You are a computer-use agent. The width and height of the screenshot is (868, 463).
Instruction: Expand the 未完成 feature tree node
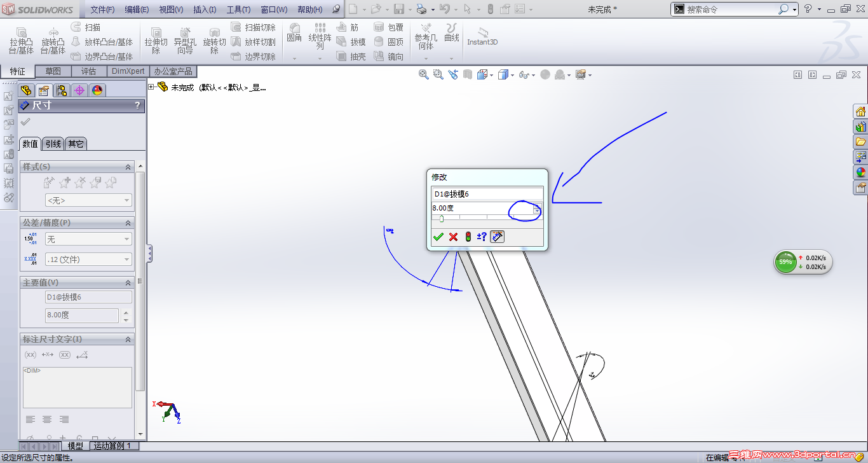151,87
